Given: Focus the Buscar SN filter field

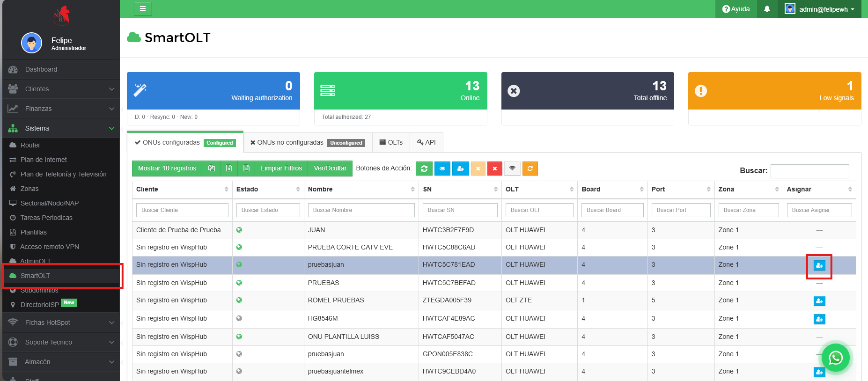Looking at the screenshot, I should tap(460, 210).
